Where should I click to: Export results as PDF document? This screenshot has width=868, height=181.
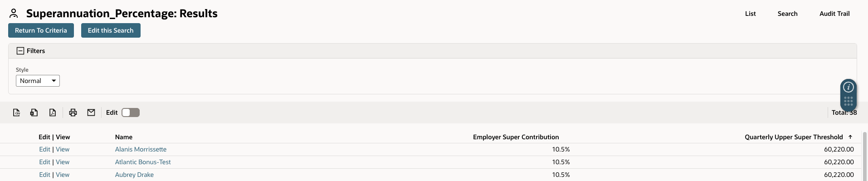pos(53,113)
